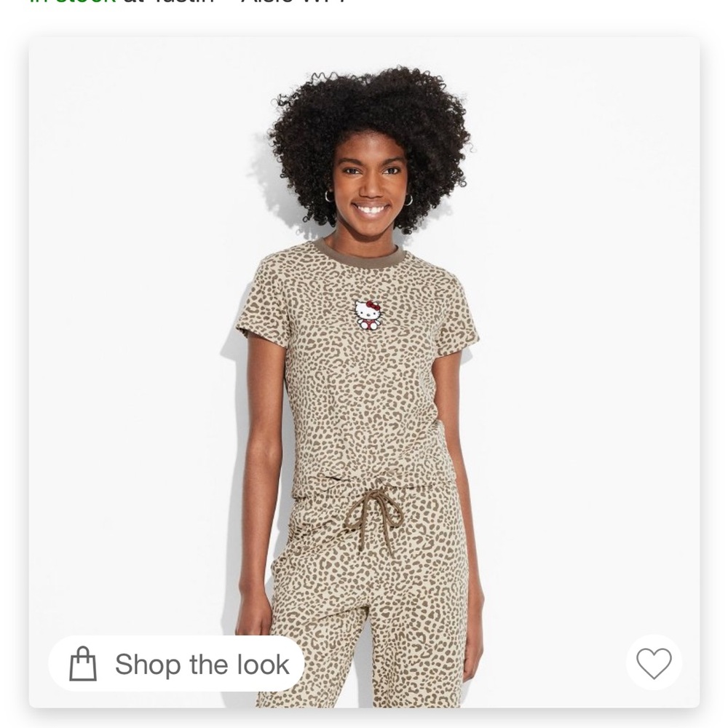Open the Shop the look text label
Screen dimensions: 728x728
(202, 665)
